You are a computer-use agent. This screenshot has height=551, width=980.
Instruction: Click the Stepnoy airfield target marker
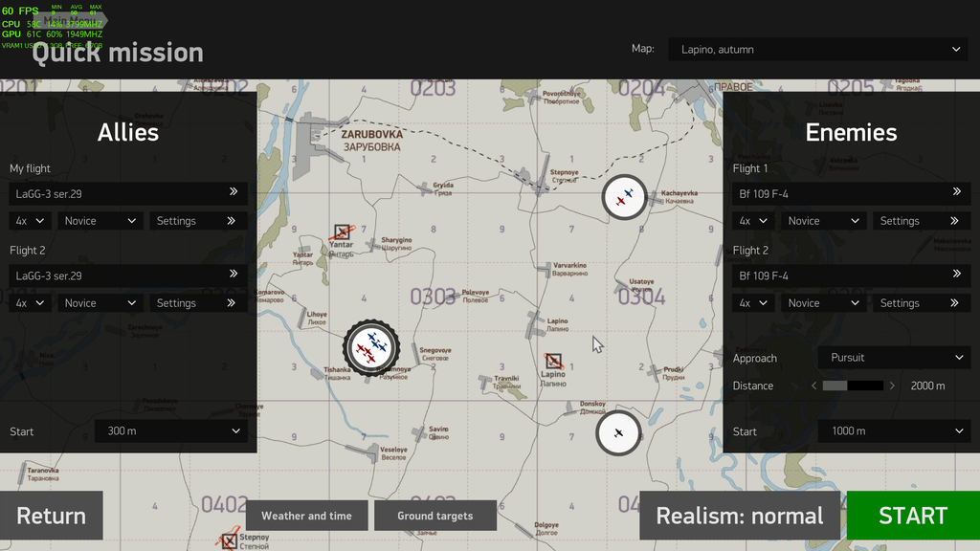(229, 540)
